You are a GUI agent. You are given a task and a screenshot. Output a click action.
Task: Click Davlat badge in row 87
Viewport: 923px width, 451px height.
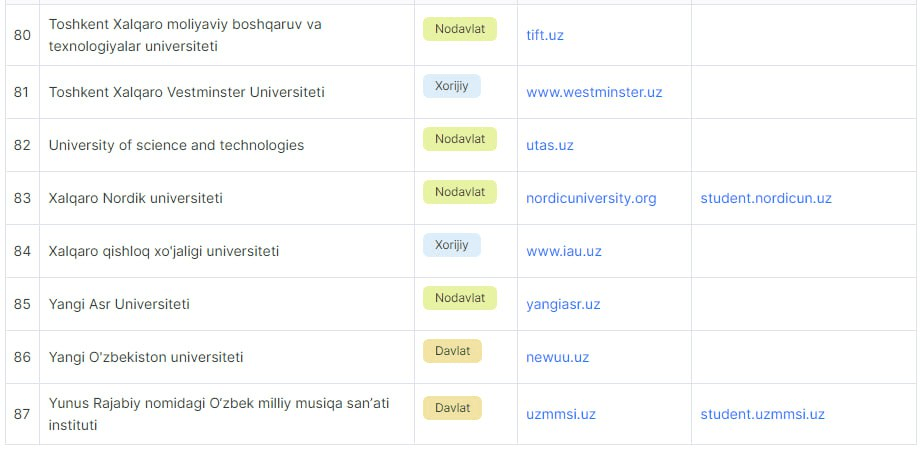(x=452, y=408)
